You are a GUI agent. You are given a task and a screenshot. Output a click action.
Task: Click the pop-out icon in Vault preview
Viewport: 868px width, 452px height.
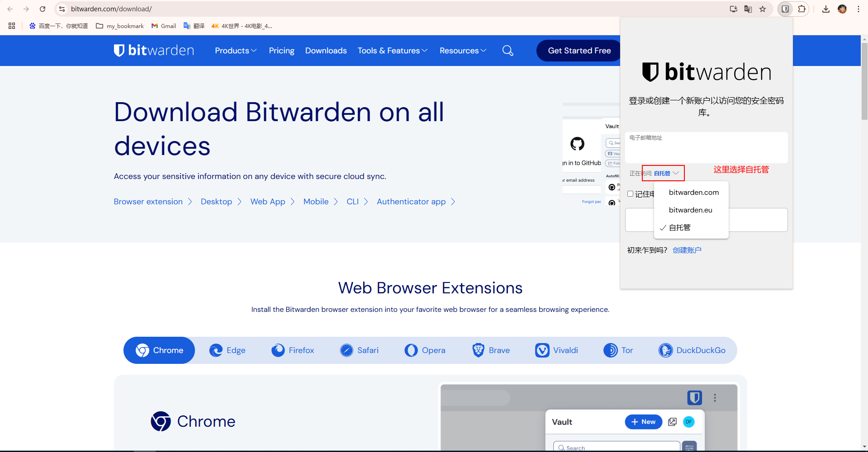point(672,422)
